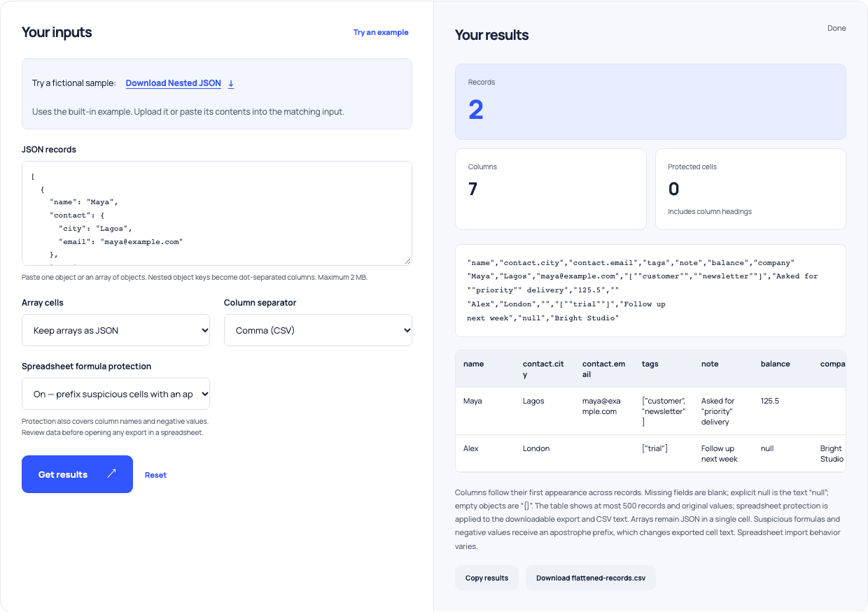Click the Follow up next week cell
Screen dimensions: 868x612
(x=723, y=453)
